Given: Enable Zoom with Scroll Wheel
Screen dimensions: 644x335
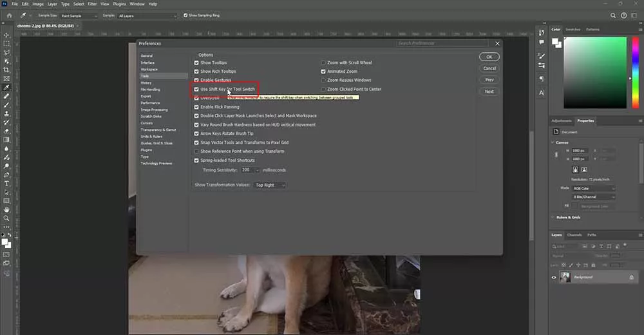Looking at the screenshot, I should click(x=323, y=63).
